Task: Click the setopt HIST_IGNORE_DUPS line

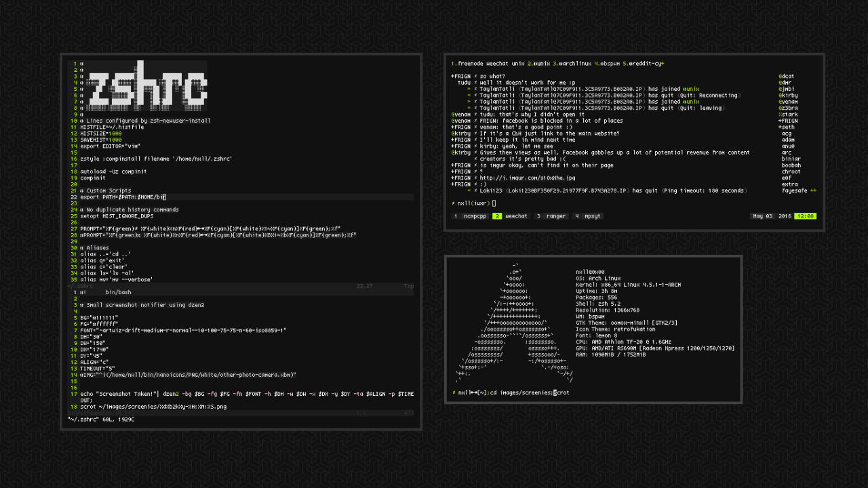Action: (117, 216)
